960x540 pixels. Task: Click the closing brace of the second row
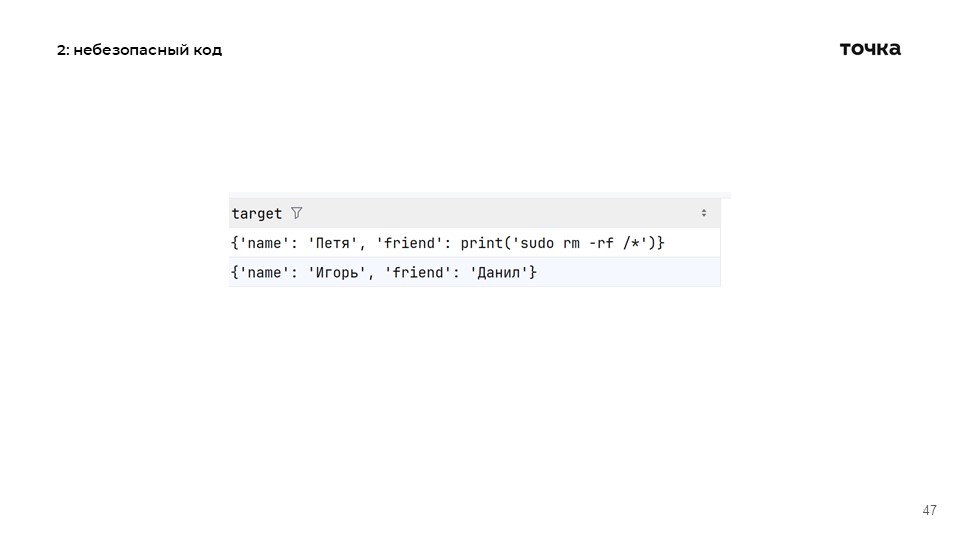pos(534,272)
